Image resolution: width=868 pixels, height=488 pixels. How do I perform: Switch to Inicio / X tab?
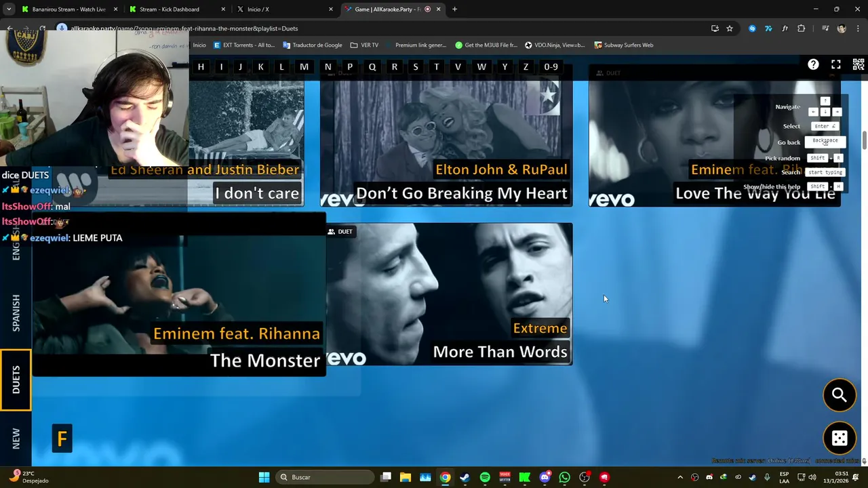pyautogui.click(x=283, y=9)
